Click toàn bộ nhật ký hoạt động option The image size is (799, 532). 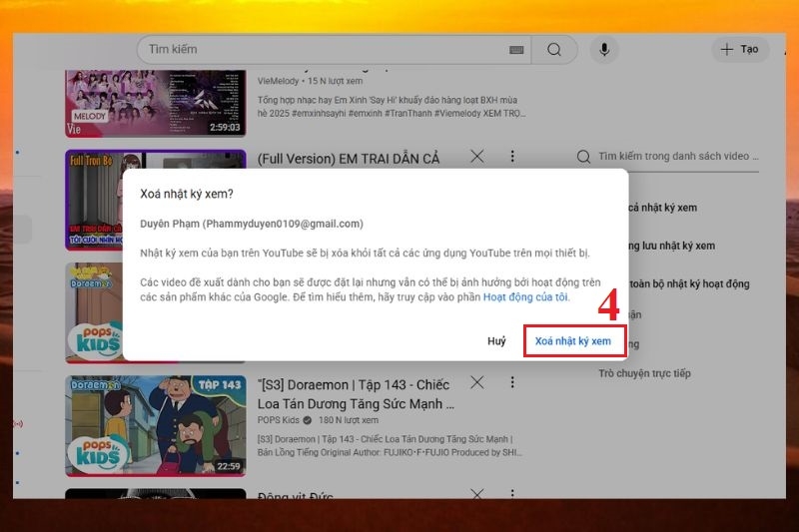point(689,284)
